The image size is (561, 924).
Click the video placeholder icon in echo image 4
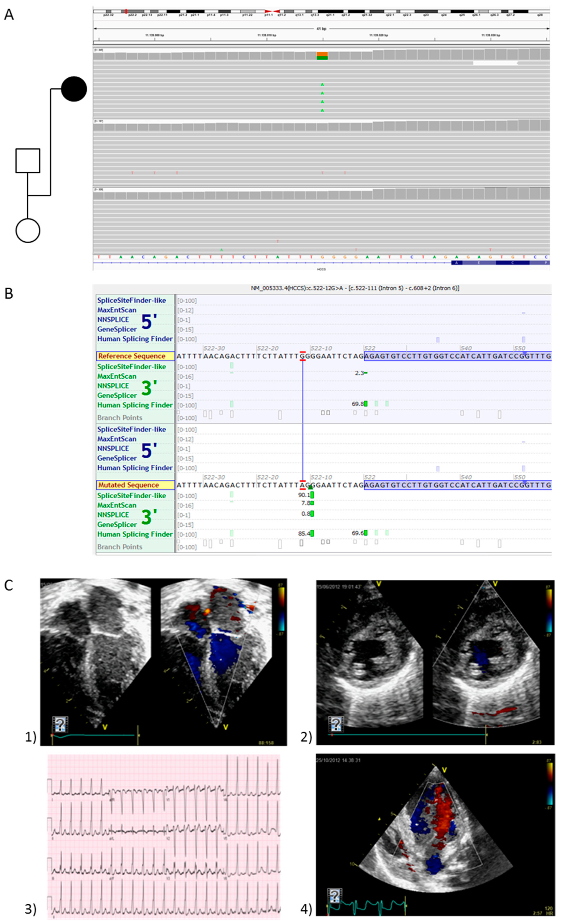click(335, 896)
